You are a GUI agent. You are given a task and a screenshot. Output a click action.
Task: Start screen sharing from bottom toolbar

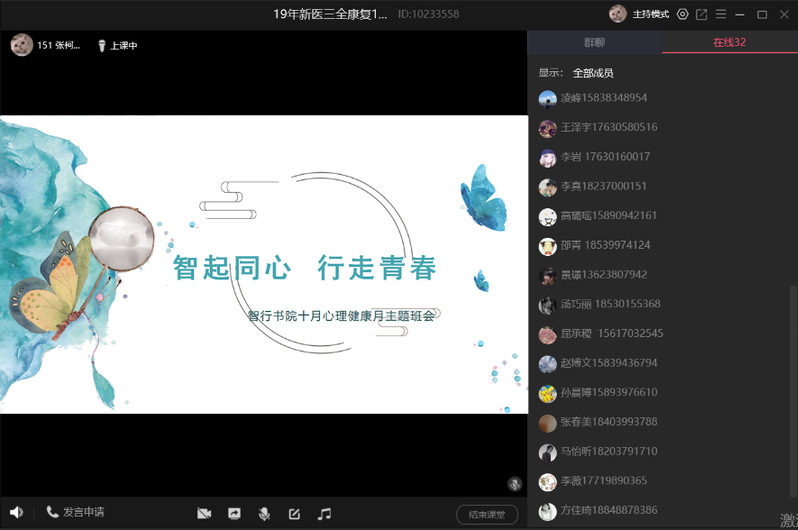[x=234, y=513]
